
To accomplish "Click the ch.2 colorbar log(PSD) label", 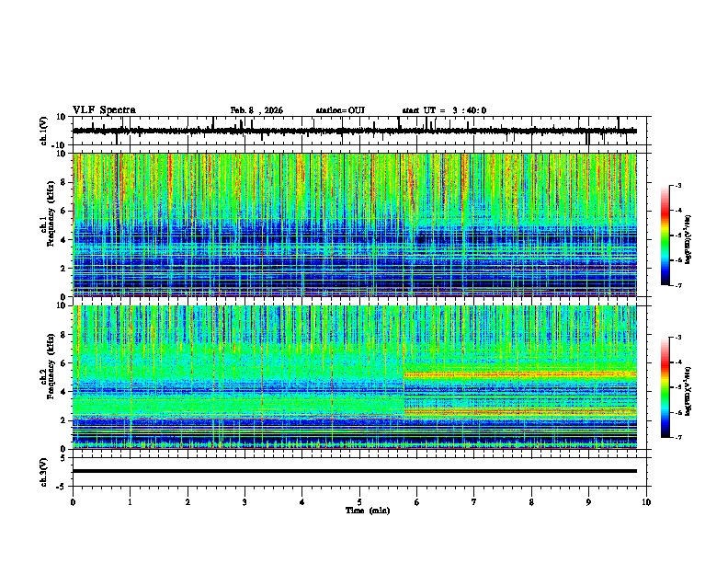I will 688,391.
